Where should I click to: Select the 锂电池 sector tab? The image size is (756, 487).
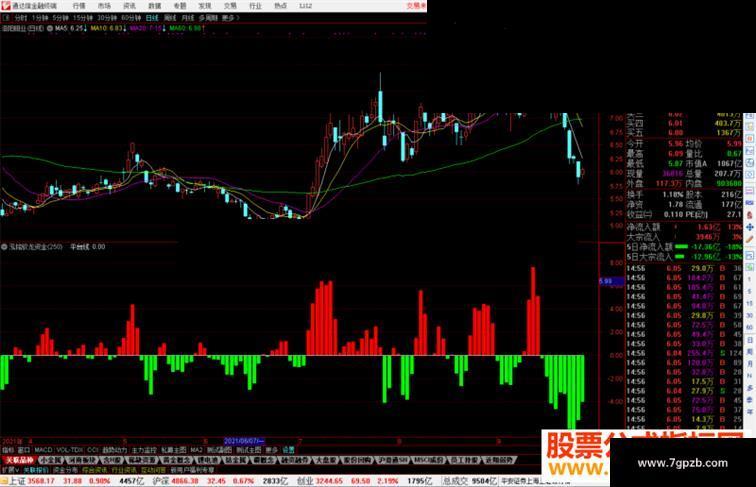tap(207, 460)
